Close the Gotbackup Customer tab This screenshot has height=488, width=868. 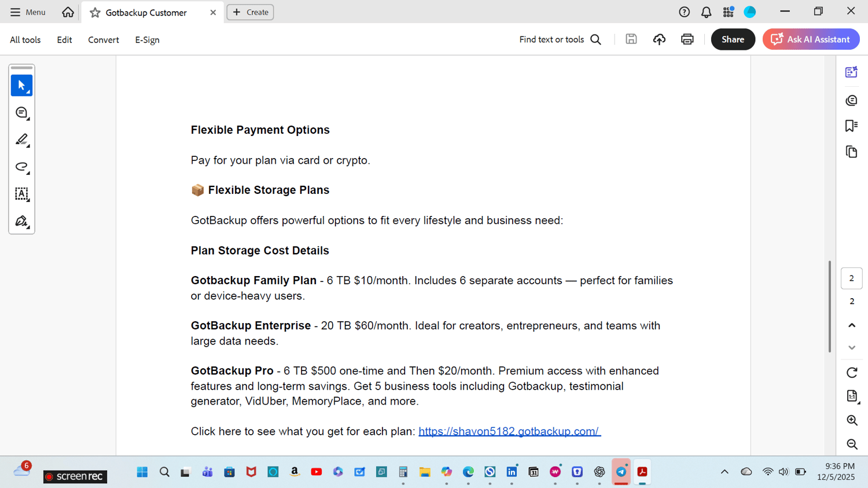pyautogui.click(x=213, y=12)
